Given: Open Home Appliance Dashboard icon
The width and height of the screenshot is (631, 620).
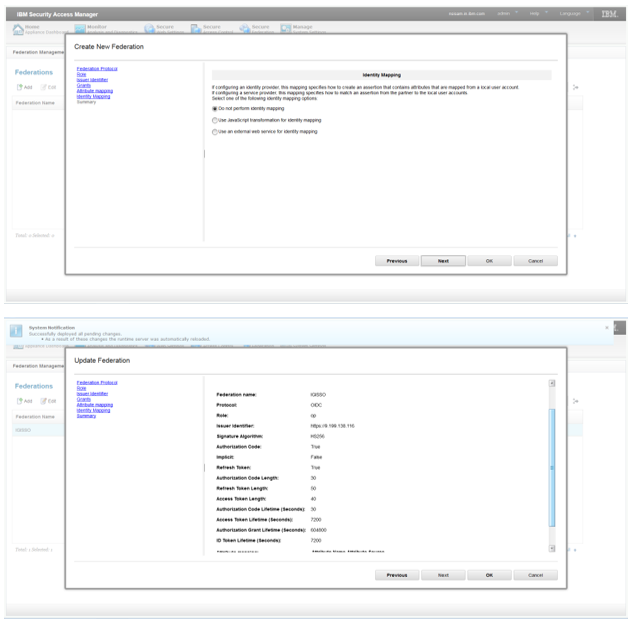Looking at the screenshot, I should click(18, 29).
